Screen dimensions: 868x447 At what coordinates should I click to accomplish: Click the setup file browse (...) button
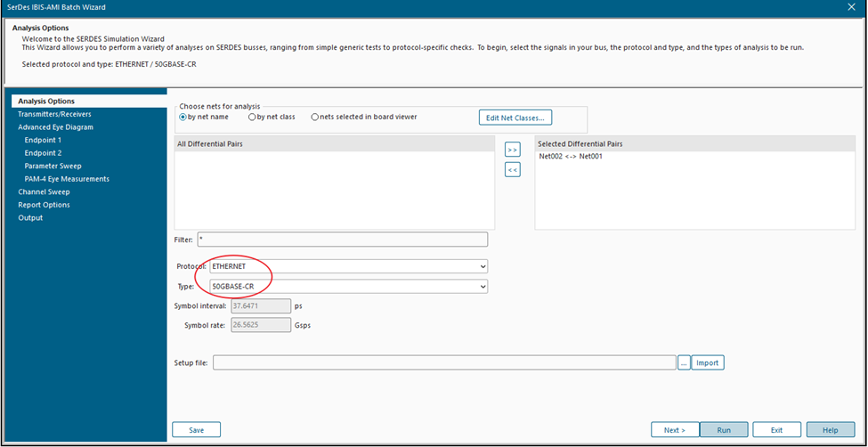tap(684, 362)
